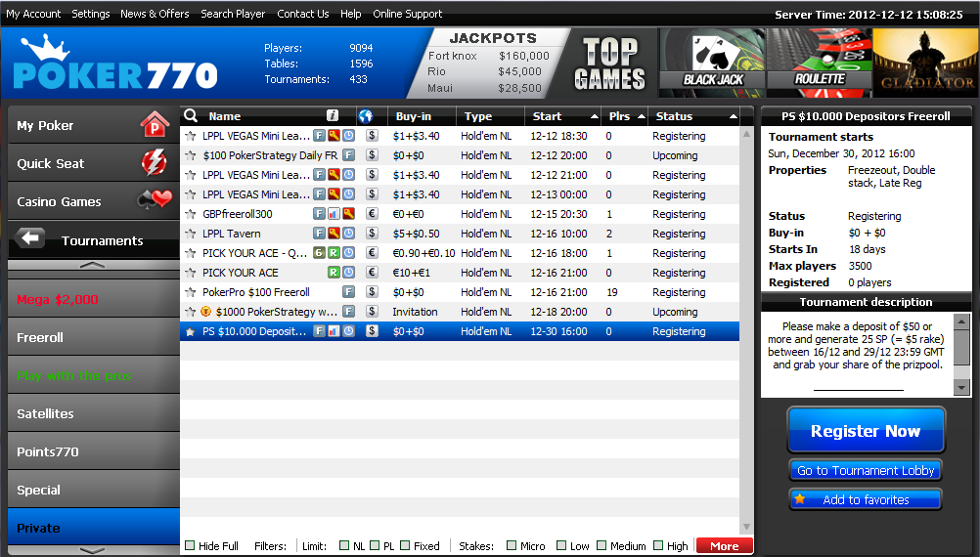Check the Micro stakes filter
This screenshot has height=557, width=980.
pos(512,545)
